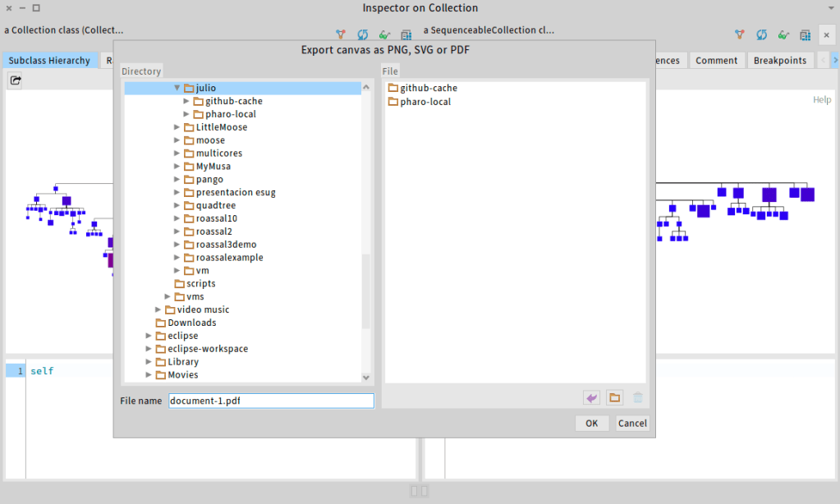Switch to the Subclass Hierarchy tab
Viewport: 840px width, 504px height.
pos(49,61)
